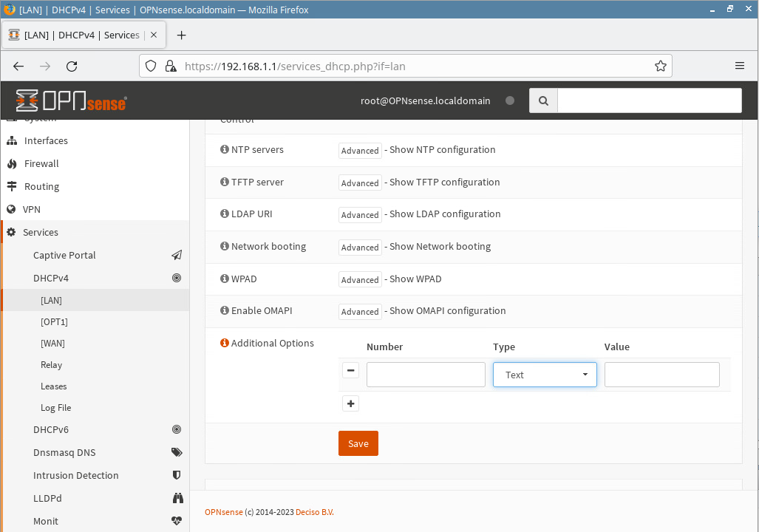Open the Firewall menu in sidebar

41,163
